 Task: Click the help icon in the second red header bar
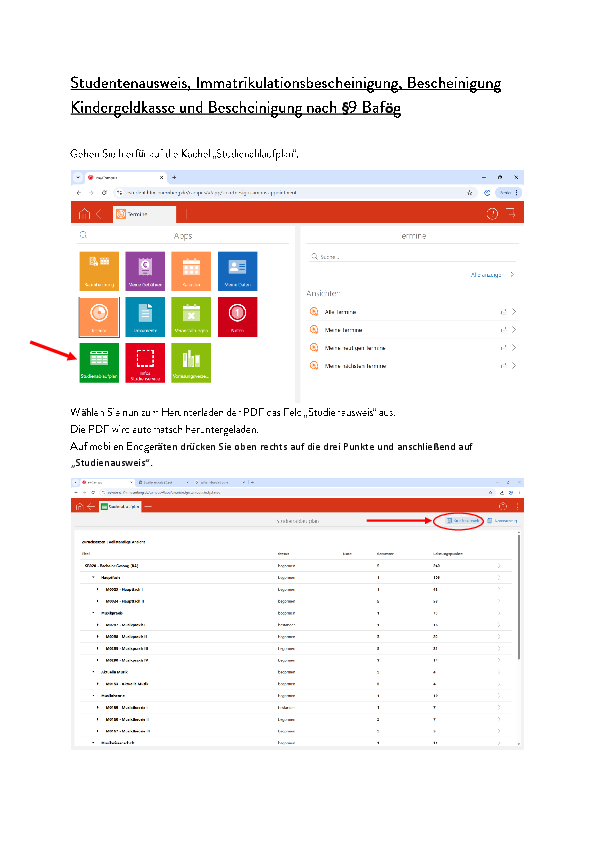[503, 506]
